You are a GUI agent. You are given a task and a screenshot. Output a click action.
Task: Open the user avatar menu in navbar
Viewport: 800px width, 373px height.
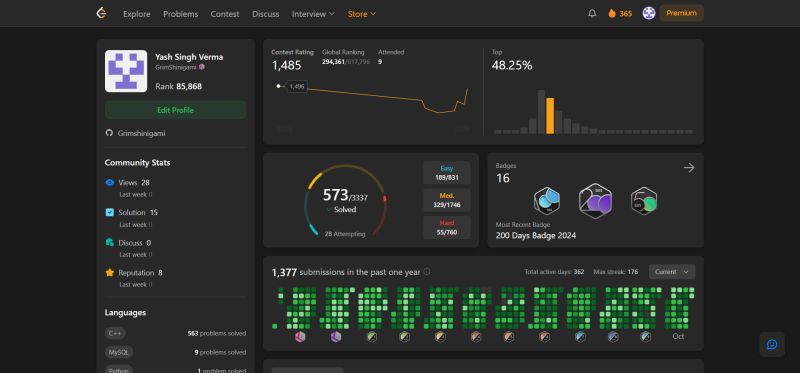pyautogui.click(x=648, y=13)
